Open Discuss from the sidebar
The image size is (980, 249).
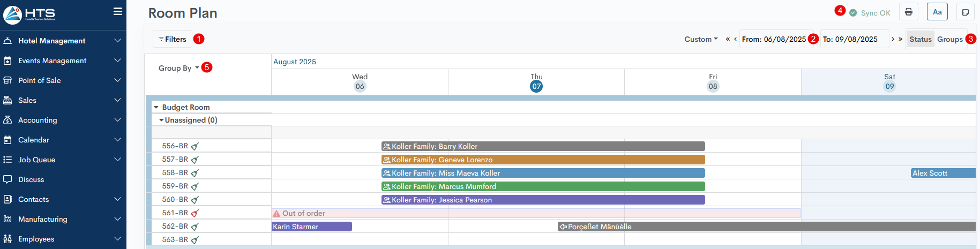tap(31, 179)
